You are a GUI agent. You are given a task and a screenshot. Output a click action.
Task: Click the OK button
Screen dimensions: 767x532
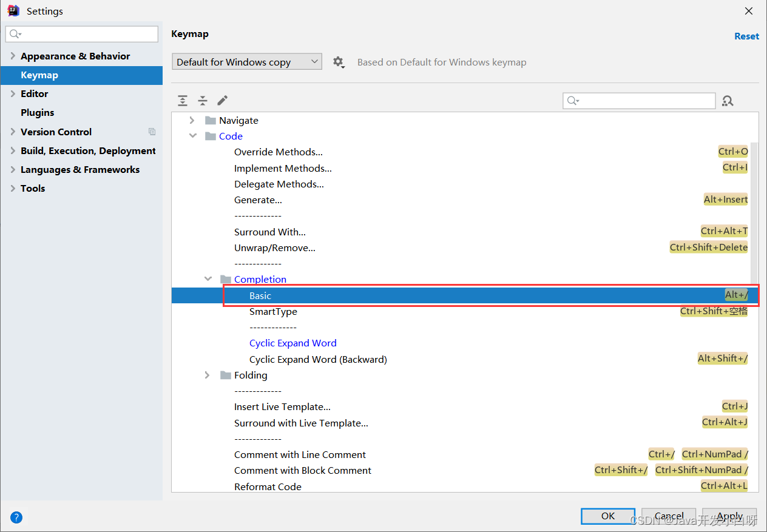608,516
